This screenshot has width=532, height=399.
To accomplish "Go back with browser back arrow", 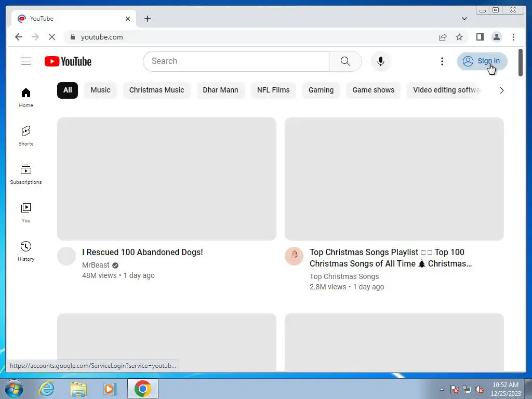I will [19, 37].
